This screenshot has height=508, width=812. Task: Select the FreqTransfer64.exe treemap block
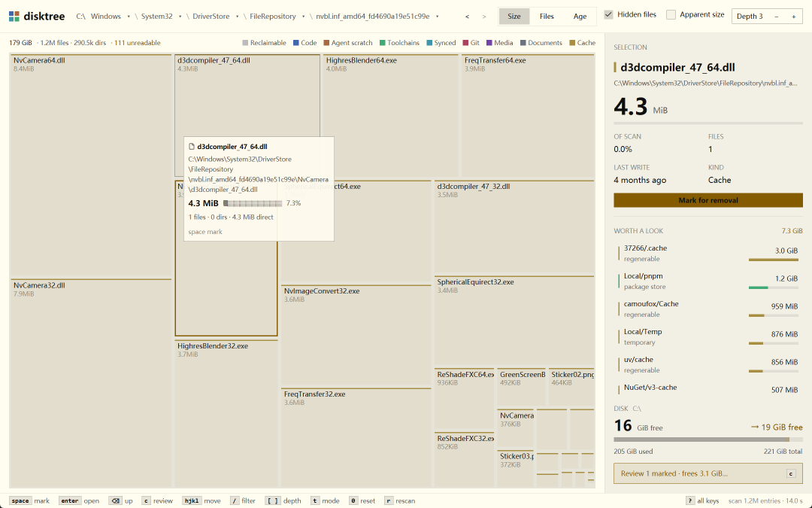(x=528, y=116)
